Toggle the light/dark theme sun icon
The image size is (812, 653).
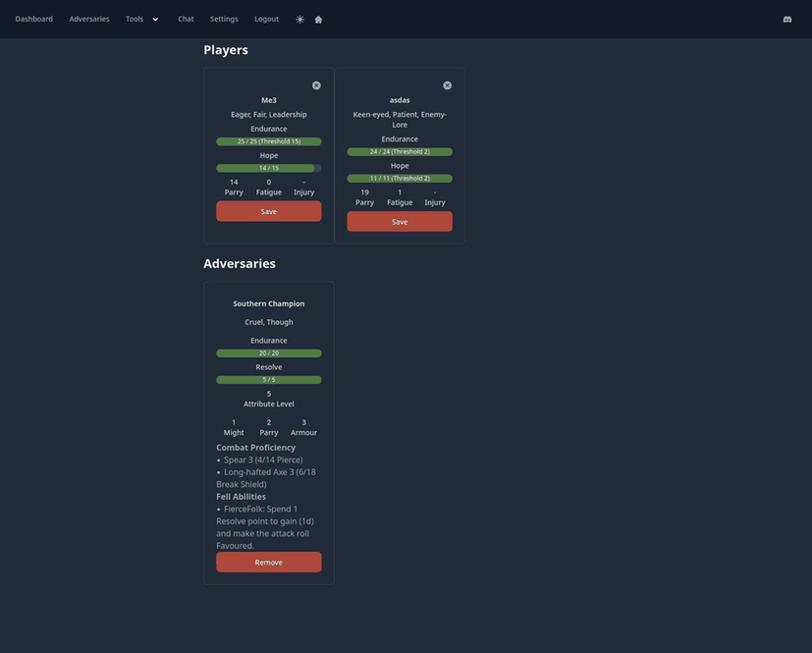coord(300,20)
